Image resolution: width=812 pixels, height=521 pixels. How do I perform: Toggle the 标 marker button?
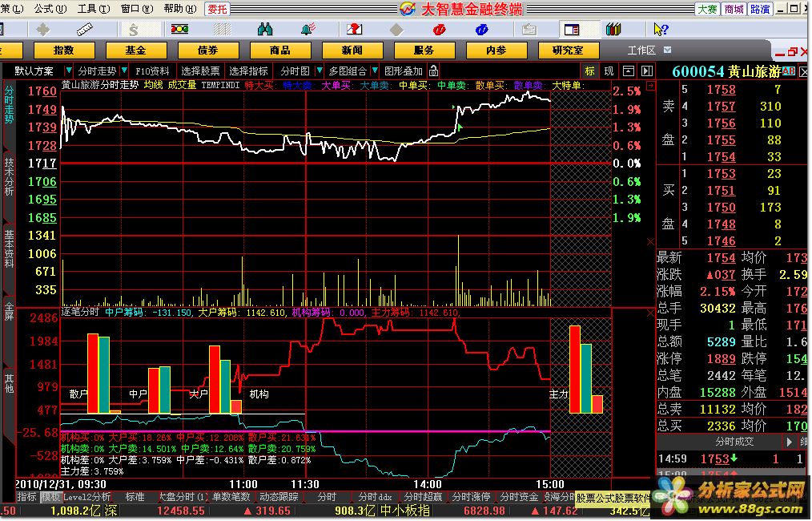click(x=590, y=71)
